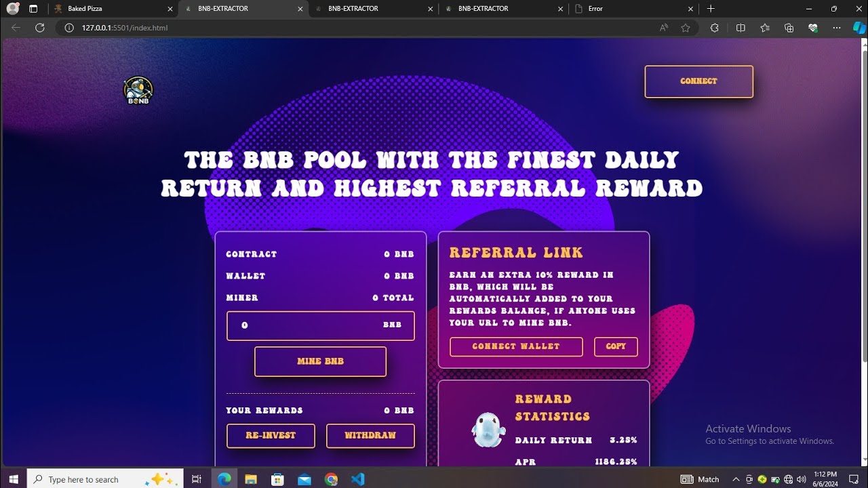Copy the referral link

[616, 346]
